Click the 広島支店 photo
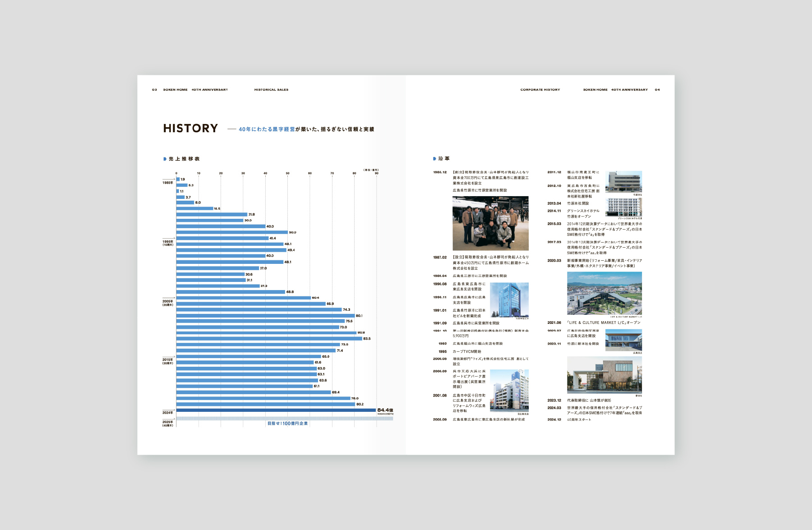This screenshot has width=812, height=530. point(623,340)
